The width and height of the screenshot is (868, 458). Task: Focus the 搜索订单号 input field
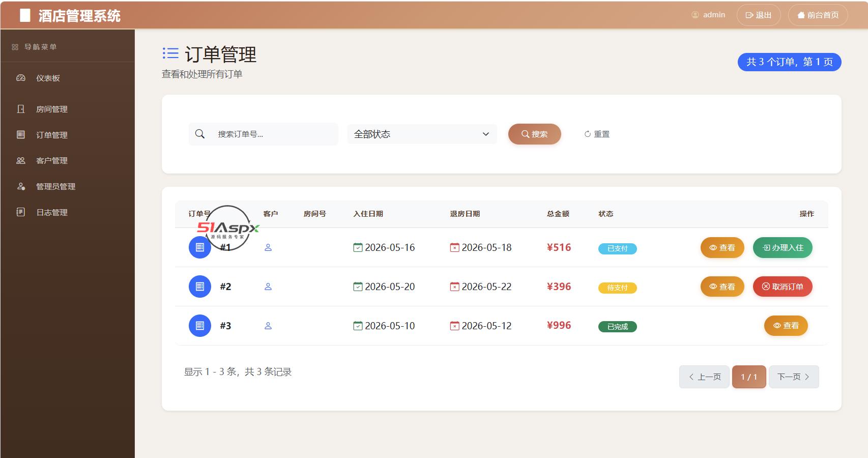[x=275, y=134]
